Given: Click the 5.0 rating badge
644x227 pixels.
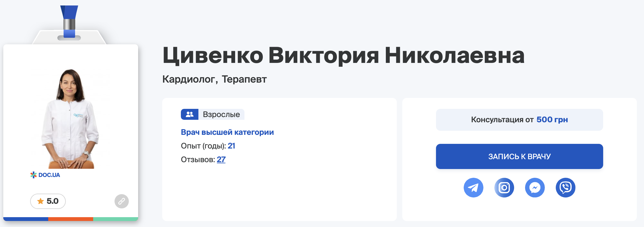Looking at the screenshot, I should point(48,201).
